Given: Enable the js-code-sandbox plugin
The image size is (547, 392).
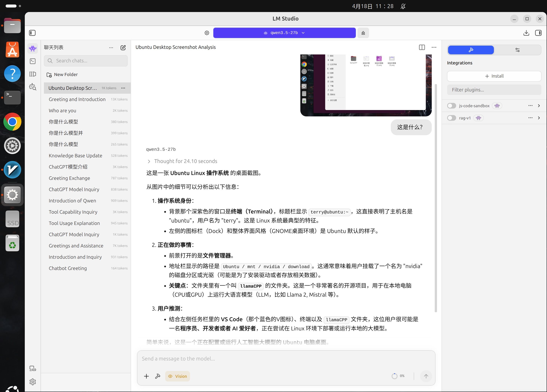Looking at the screenshot, I should [x=451, y=106].
